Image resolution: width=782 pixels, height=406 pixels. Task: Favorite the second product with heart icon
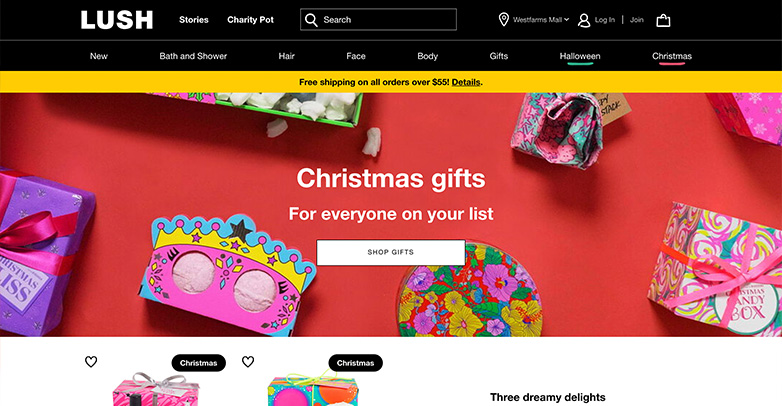point(248,362)
